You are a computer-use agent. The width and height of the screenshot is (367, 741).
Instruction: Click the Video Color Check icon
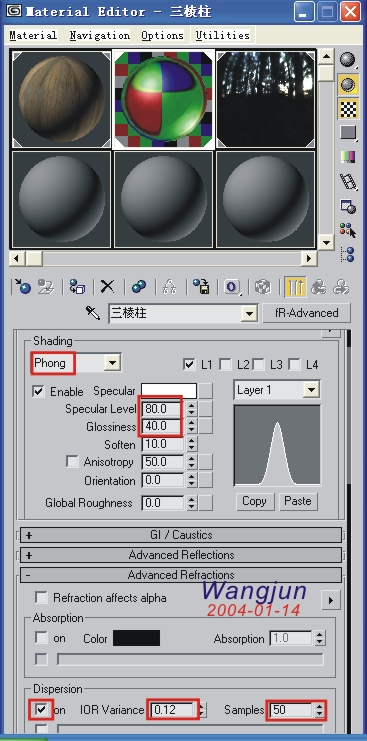point(349,157)
